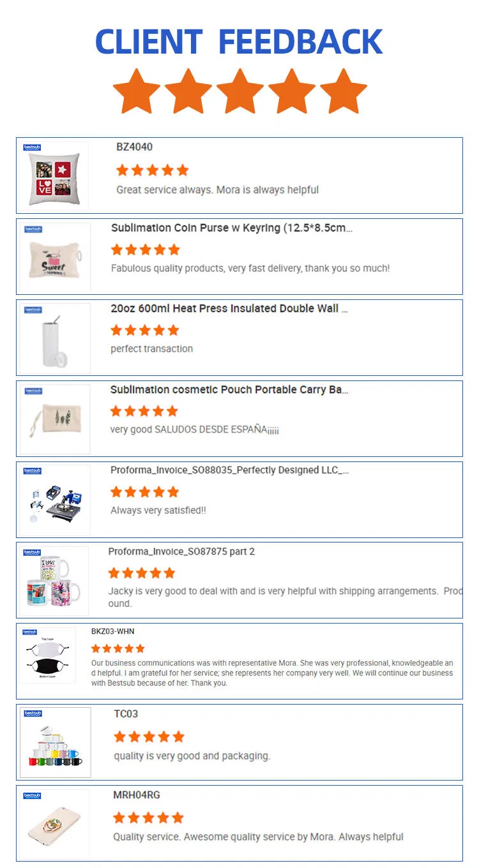View the face mask product thumbnail
This screenshot has width=479, height=868.
[x=49, y=658]
